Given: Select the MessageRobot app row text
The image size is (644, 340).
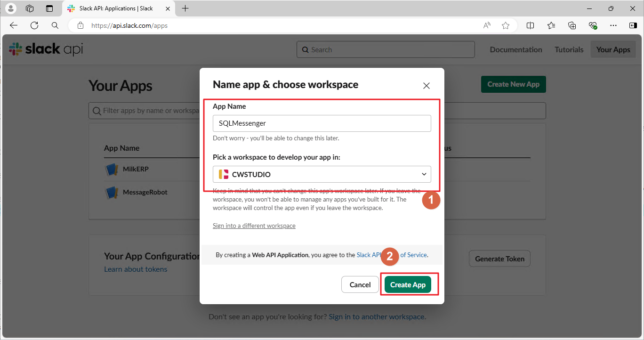Looking at the screenshot, I should pyautogui.click(x=145, y=192).
